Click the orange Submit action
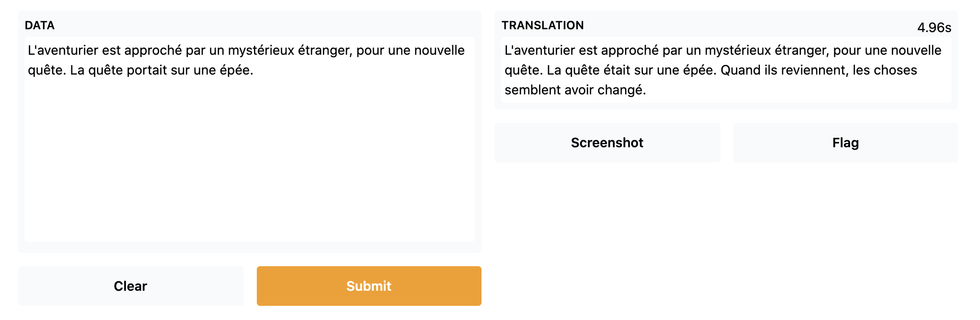 (x=368, y=286)
